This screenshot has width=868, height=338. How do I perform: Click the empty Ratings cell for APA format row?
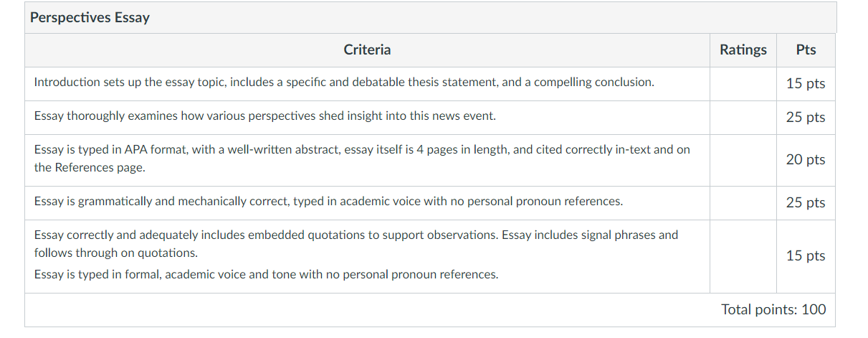coord(743,160)
